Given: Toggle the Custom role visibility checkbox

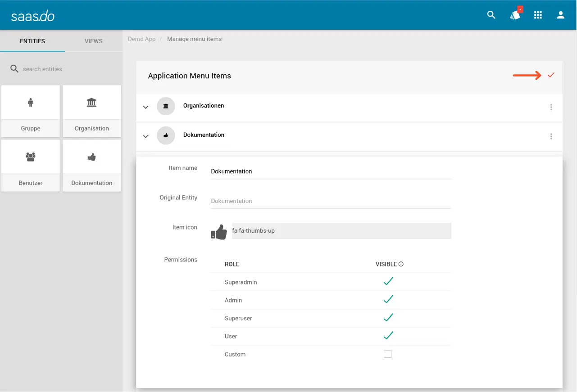Looking at the screenshot, I should pos(387,354).
